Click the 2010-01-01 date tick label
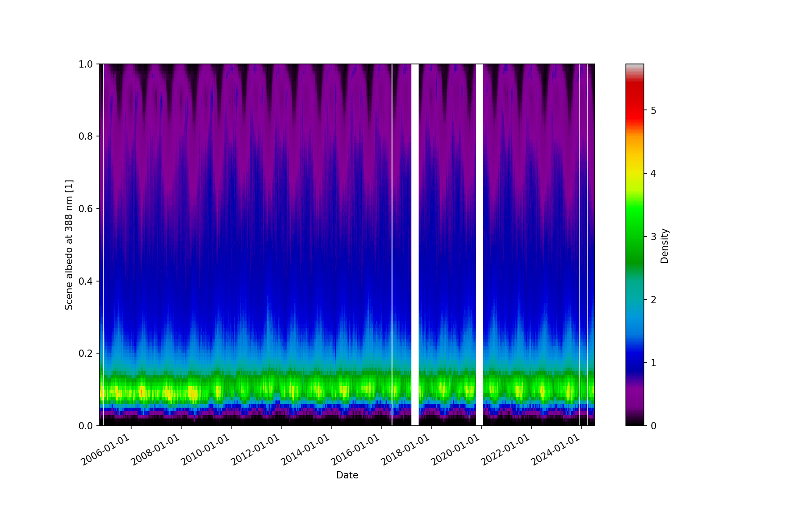Viewport: 798px width, 532px height. (x=206, y=450)
